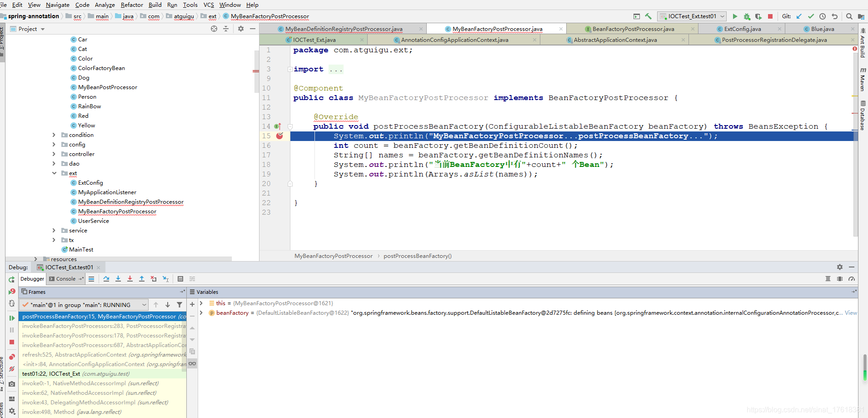Open the Refactor menu
The width and height of the screenshot is (868, 418).
132,5
